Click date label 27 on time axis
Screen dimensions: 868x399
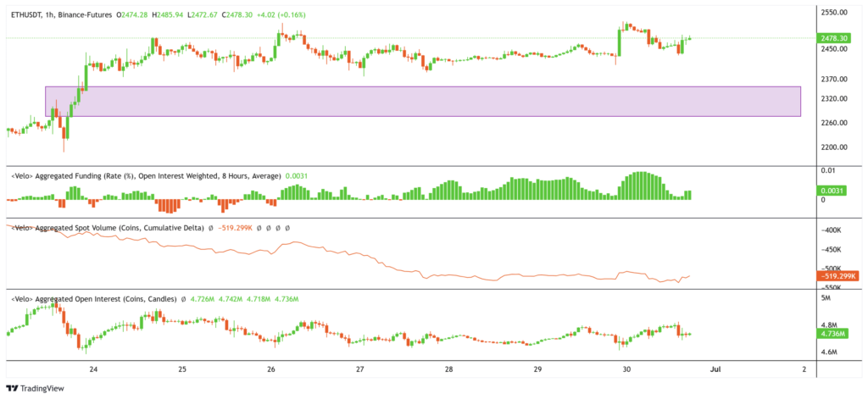(x=359, y=369)
